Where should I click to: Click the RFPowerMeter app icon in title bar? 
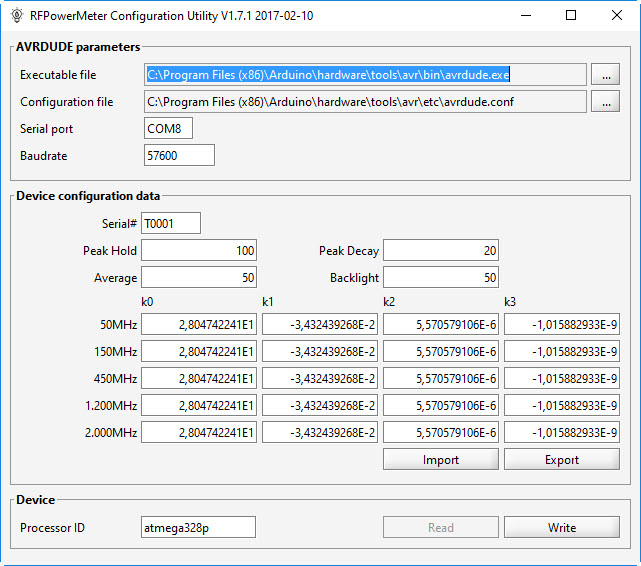[x=15, y=15]
